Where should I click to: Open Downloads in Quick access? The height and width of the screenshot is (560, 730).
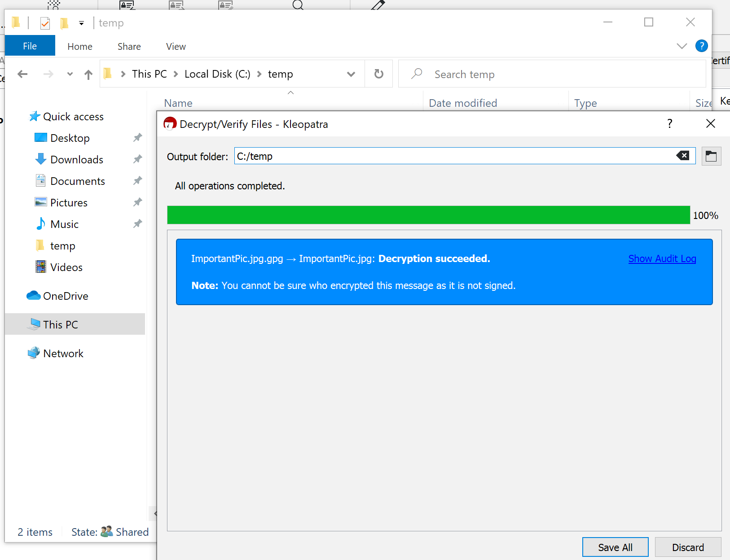pos(69,159)
